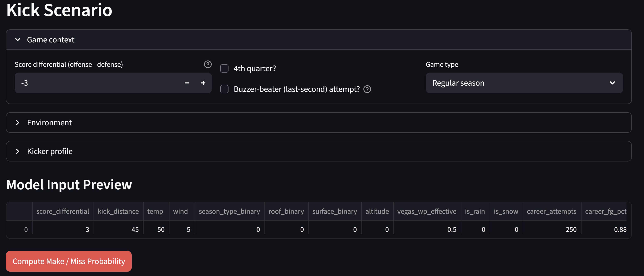Select the kick_distance column header

pyautogui.click(x=118, y=211)
